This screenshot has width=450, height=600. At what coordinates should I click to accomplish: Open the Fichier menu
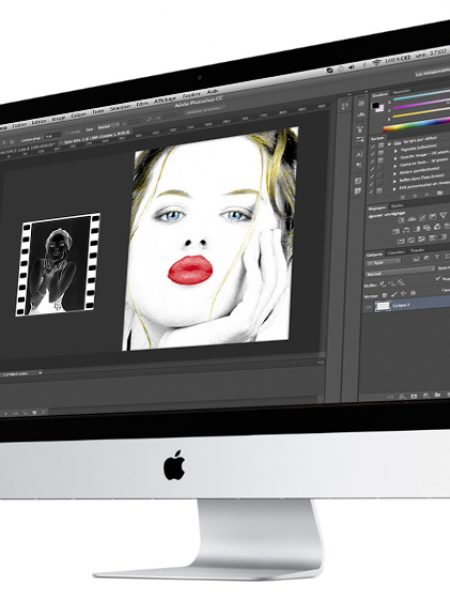(x=20, y=125)
